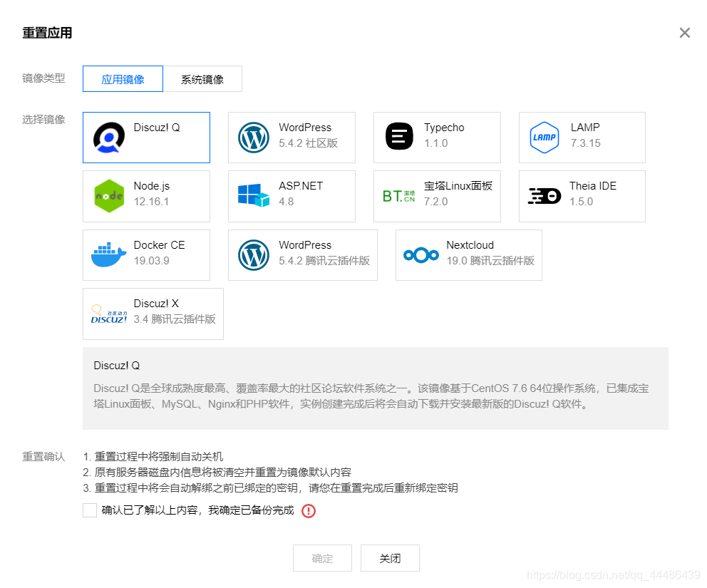This screenshot has height=588, width=707.
Task: Click the 重置过程中将强制自动关机 notice line
Action: tap(153, 457)
